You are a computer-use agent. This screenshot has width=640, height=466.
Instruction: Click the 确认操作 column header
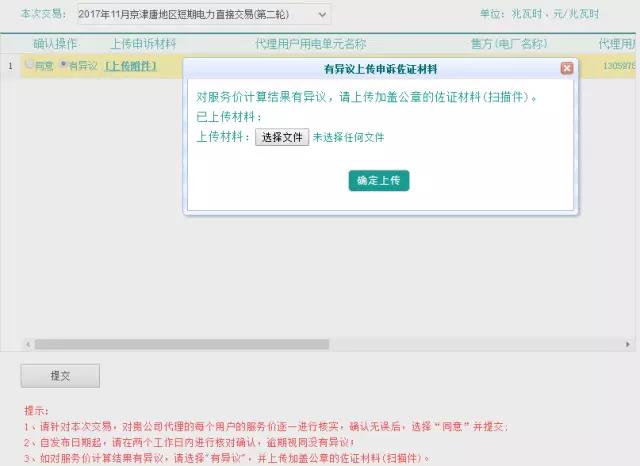point(55,44)
